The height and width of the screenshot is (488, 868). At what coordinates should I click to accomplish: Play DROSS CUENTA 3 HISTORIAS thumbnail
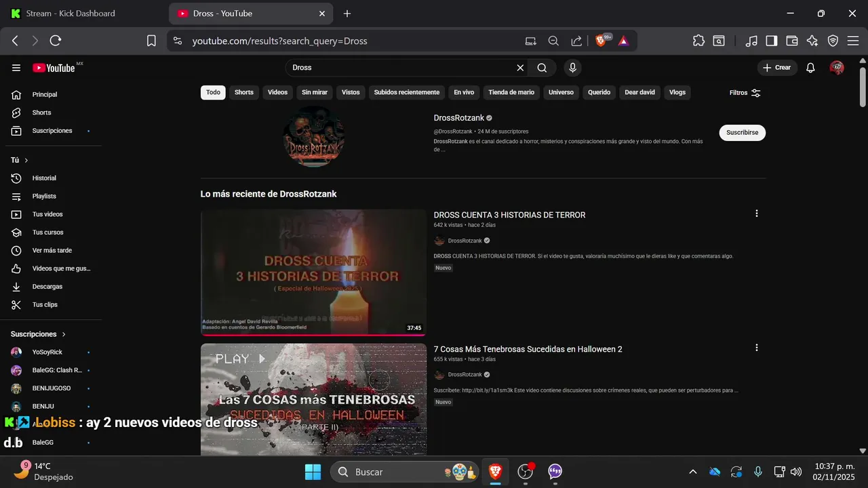(313, 272)
